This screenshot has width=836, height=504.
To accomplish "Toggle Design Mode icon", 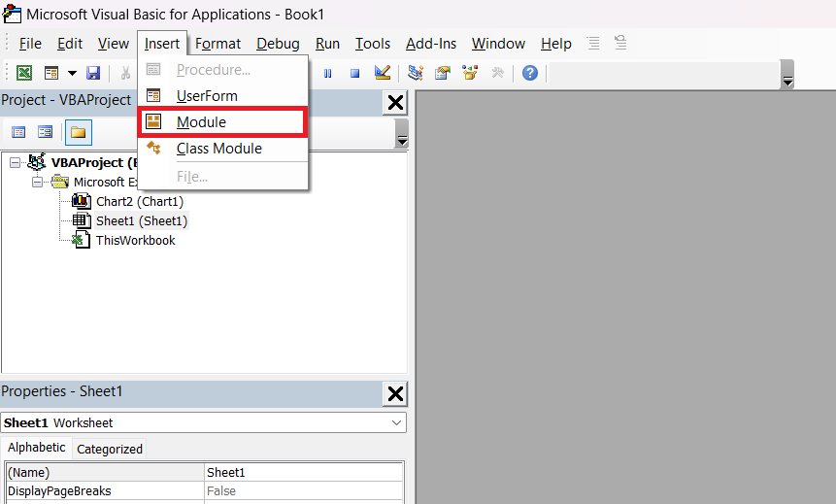I will 383,73.
